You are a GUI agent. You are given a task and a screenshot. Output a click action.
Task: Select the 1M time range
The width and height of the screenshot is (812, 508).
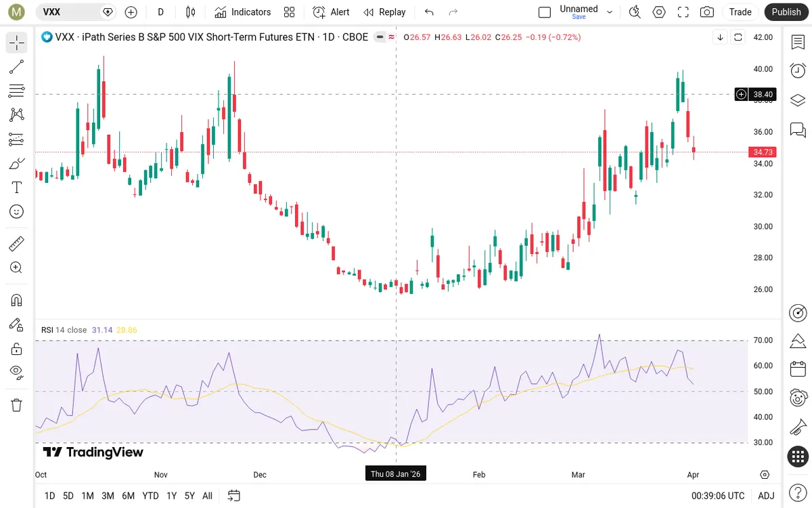point(87,496)
